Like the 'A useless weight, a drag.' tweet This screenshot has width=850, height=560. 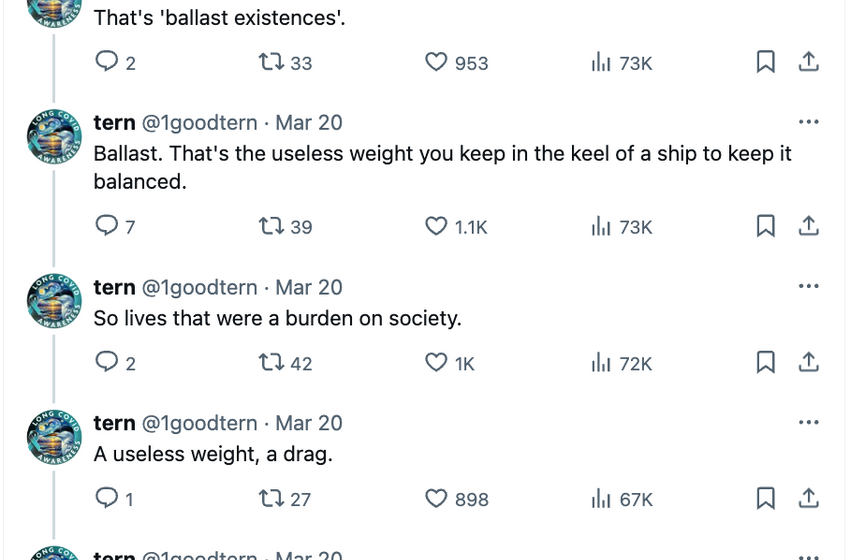pyautogui.click(x=457, y=498)
